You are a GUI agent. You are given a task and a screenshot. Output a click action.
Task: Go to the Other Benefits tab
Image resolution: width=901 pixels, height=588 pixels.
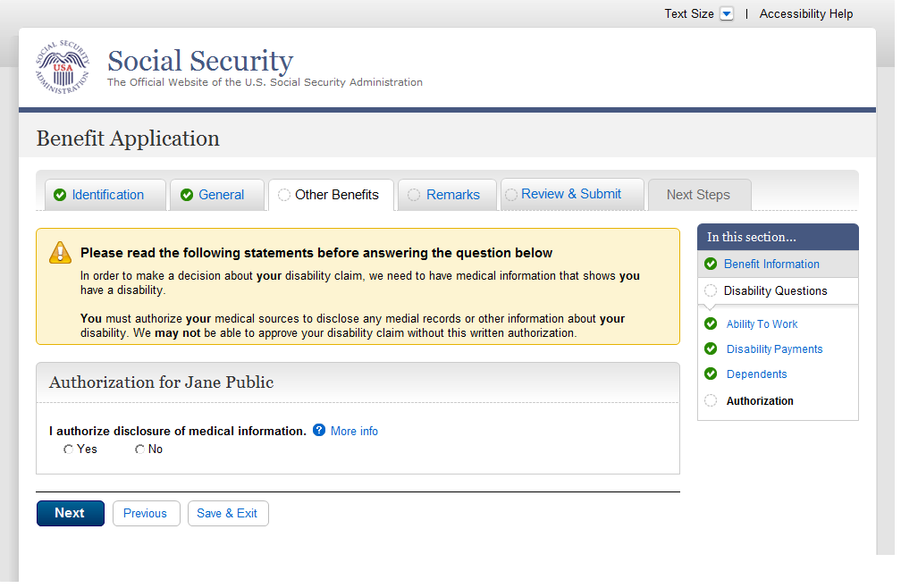pyautogui.click(x=336, y=195)
